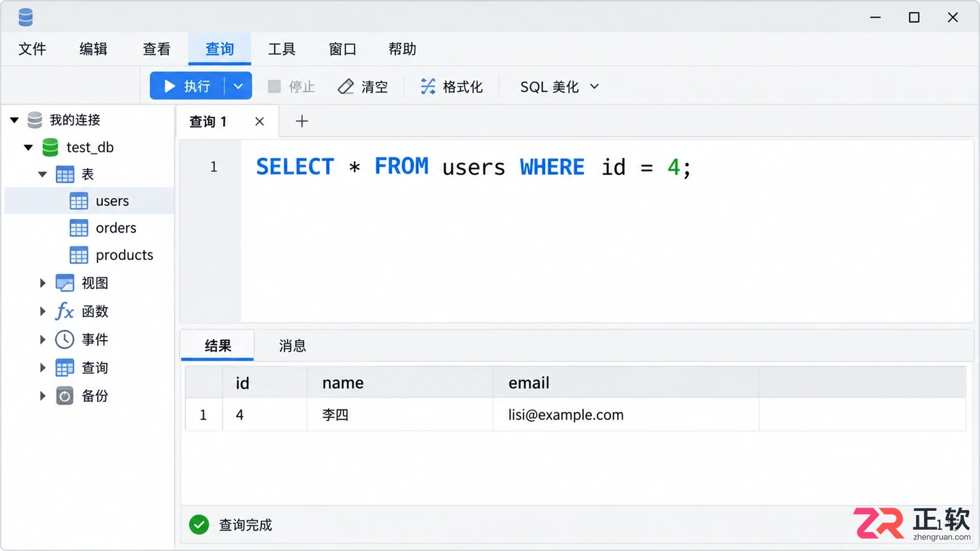Image resolution: width=980 pixels, height=551 pixels.
Task: Click the email column header
Action: coord(625,382)
